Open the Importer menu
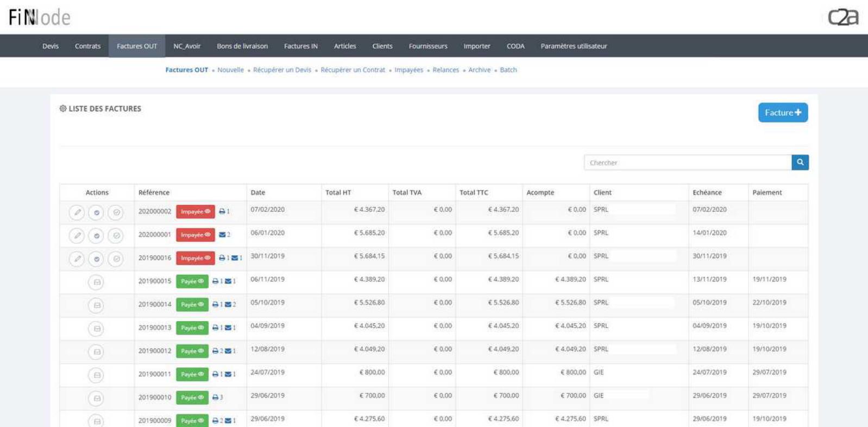868x427 pixels. [477, 46]
